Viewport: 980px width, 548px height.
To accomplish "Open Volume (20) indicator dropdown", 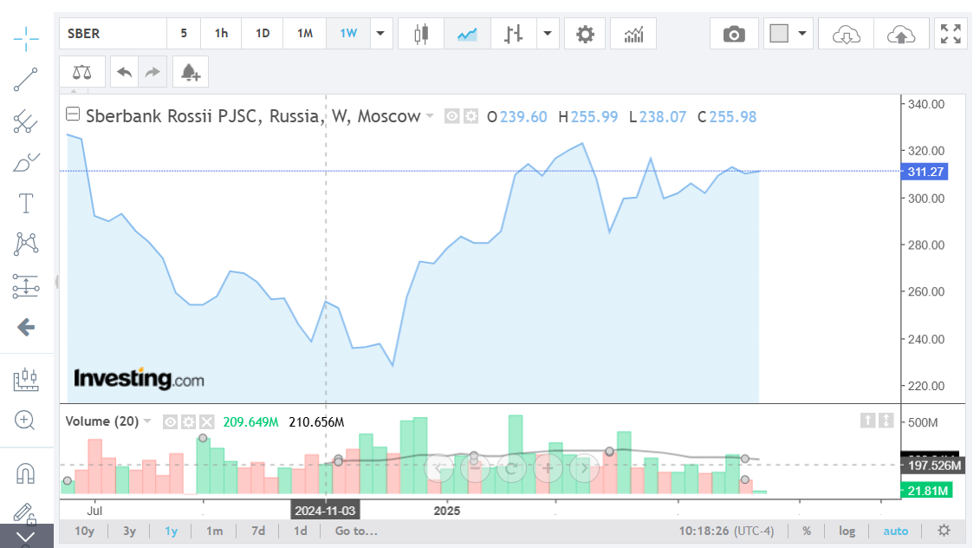I will (x=147, y=421).
